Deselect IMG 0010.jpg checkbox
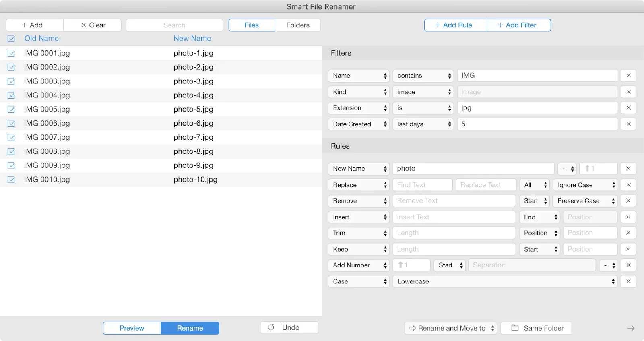Viewport: 644px width, 341px height. tap(11, 180)
